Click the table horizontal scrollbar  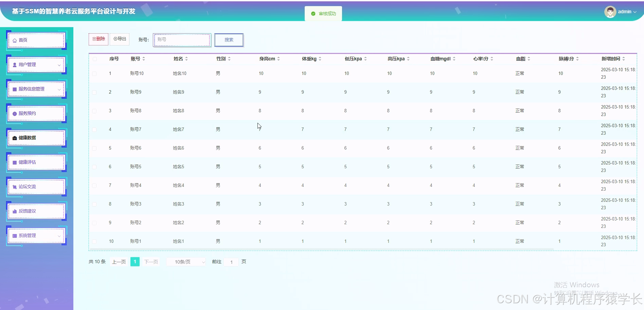coord(321,249)
